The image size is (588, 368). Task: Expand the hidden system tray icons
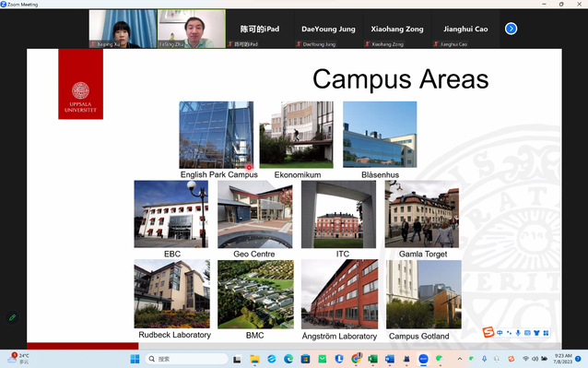pos(459,359)
